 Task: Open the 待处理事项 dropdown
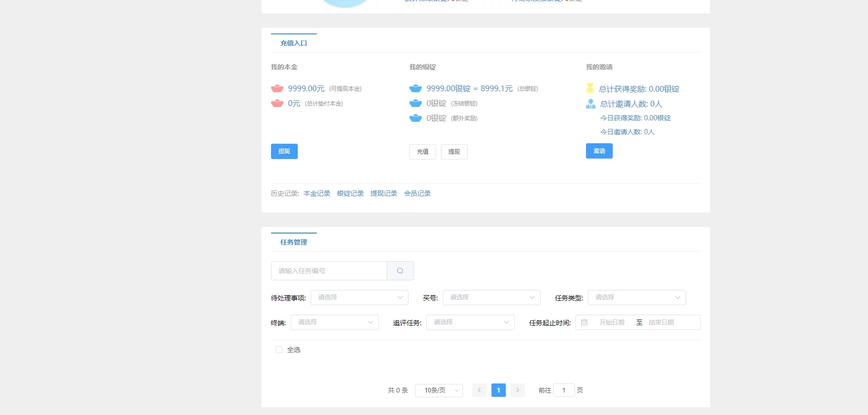coord(359,298)
